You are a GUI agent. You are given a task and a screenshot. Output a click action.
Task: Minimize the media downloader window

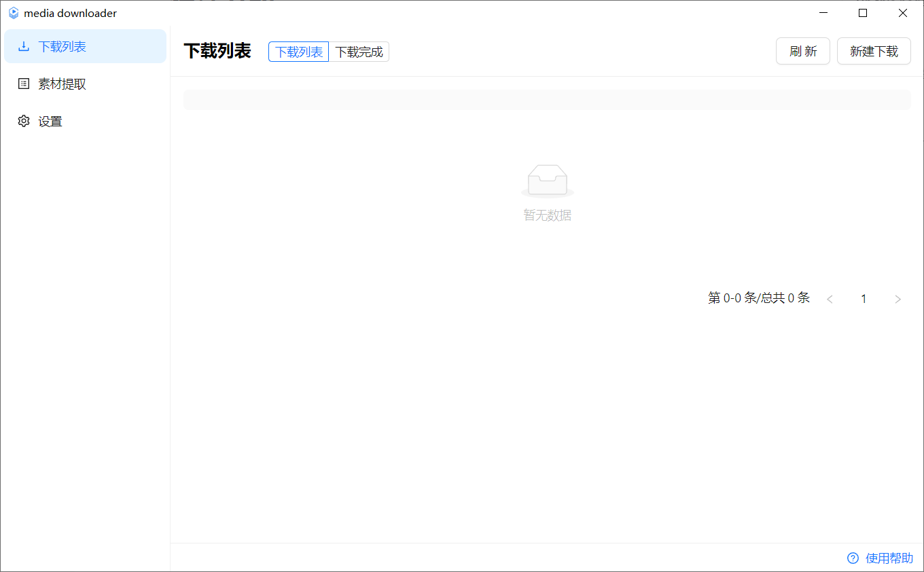click(x=823, y=13)
